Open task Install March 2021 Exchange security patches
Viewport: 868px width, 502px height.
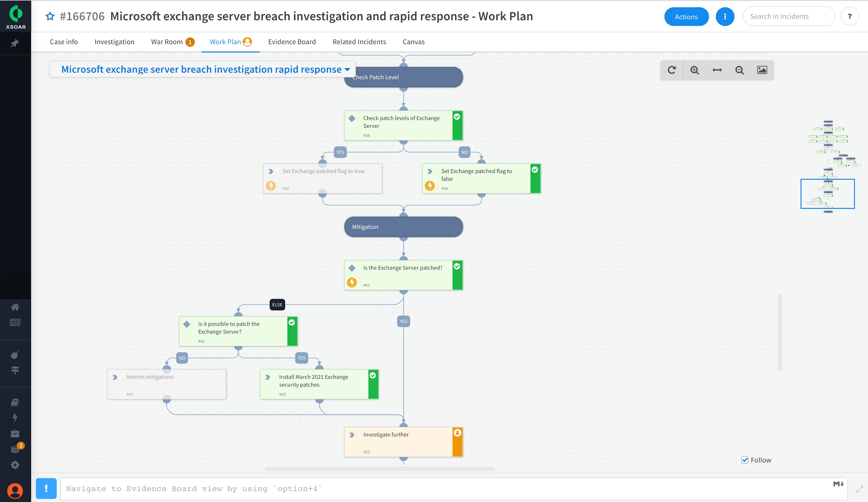[x=319, y=384]
